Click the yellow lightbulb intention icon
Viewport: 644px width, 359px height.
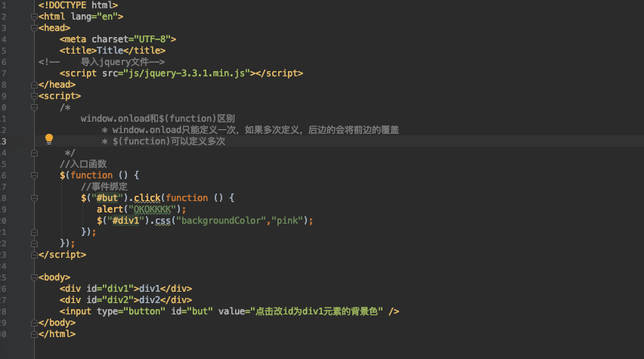(x=49, y=139)
